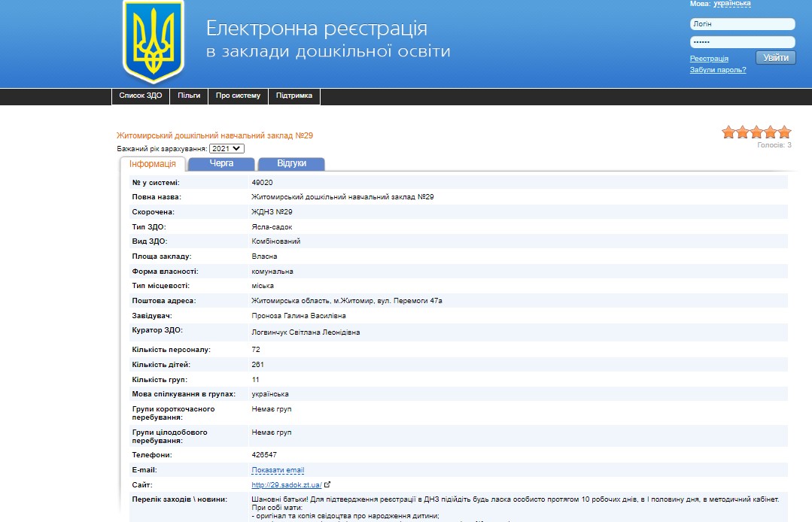
Task: Open the Бажаний рік зарахування 2021 dropdown
Action: [227, 148]
